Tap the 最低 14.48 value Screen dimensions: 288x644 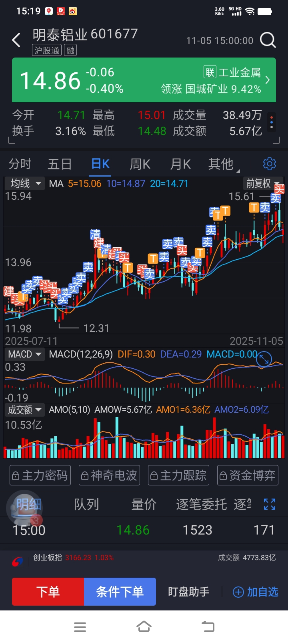click(x=152, y=131)
